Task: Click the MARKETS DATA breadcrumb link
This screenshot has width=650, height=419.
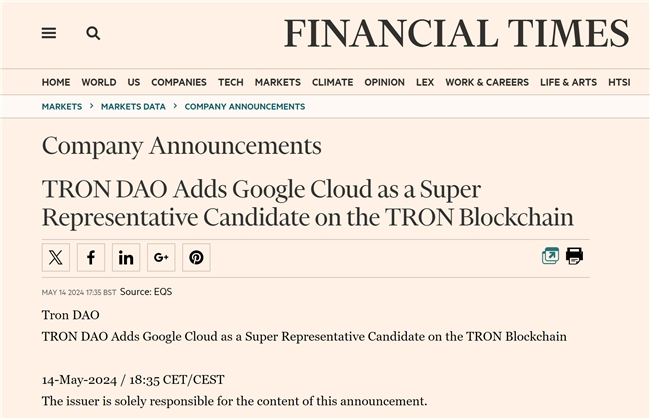Action: click(x=133, y=106)
